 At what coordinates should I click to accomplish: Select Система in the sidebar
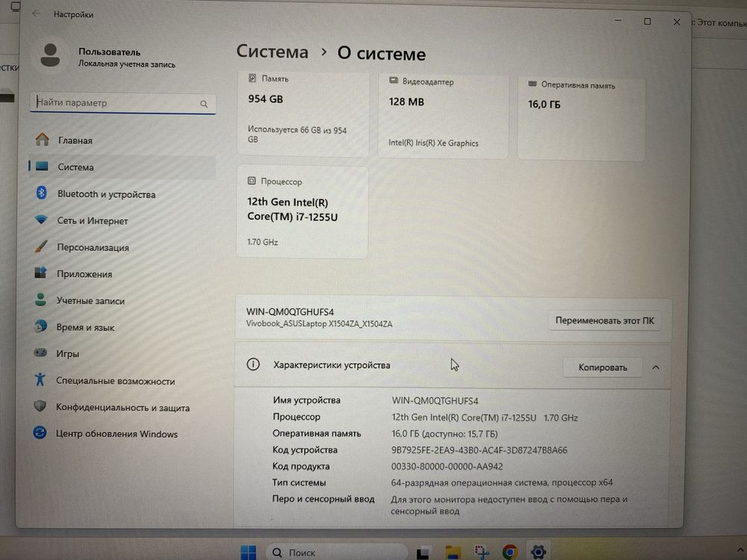coord(123,167)
